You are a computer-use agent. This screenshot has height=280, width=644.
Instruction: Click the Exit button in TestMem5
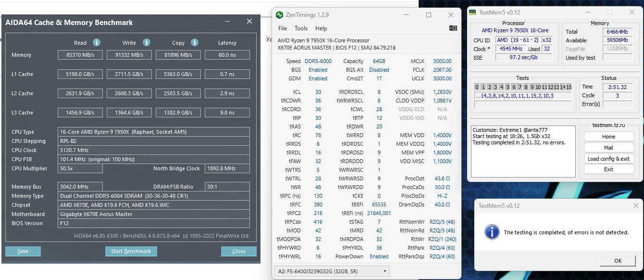click(x=608, y=169)
